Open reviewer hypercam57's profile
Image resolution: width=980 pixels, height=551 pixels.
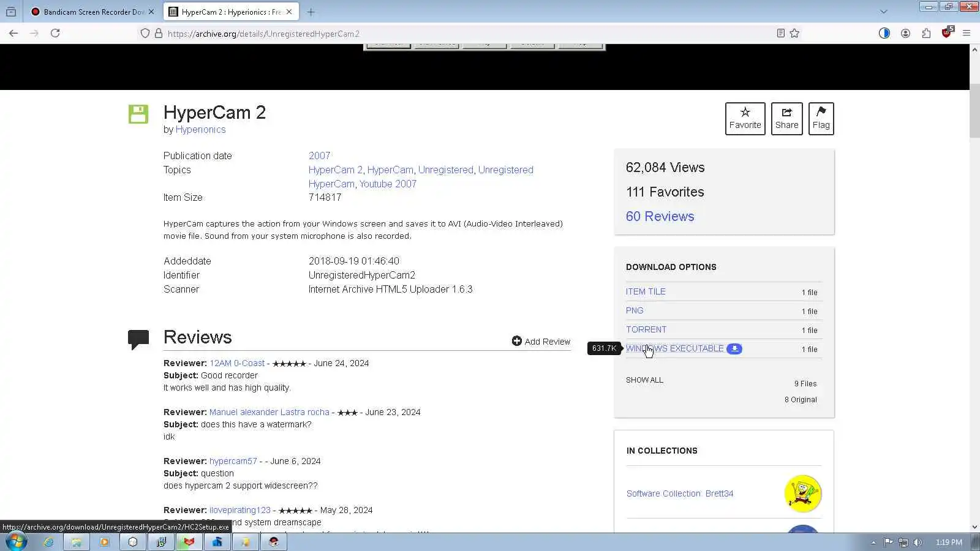point(233,462)
